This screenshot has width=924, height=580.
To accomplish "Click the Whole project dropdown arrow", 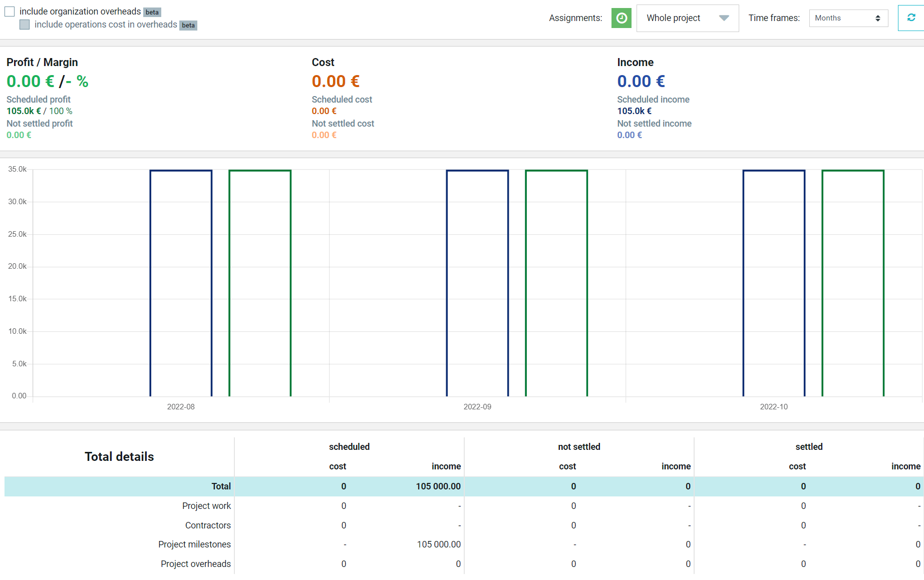I will pos(724,18).
